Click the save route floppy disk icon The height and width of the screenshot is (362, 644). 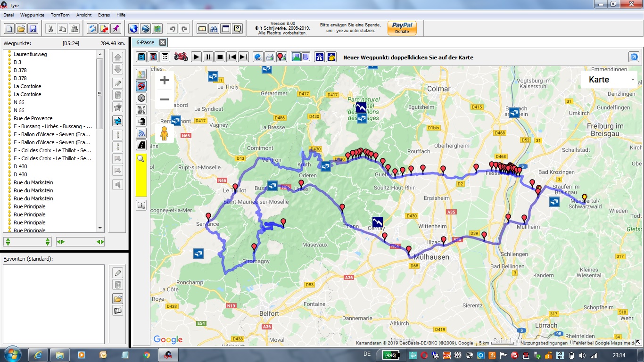pos(33,29)
